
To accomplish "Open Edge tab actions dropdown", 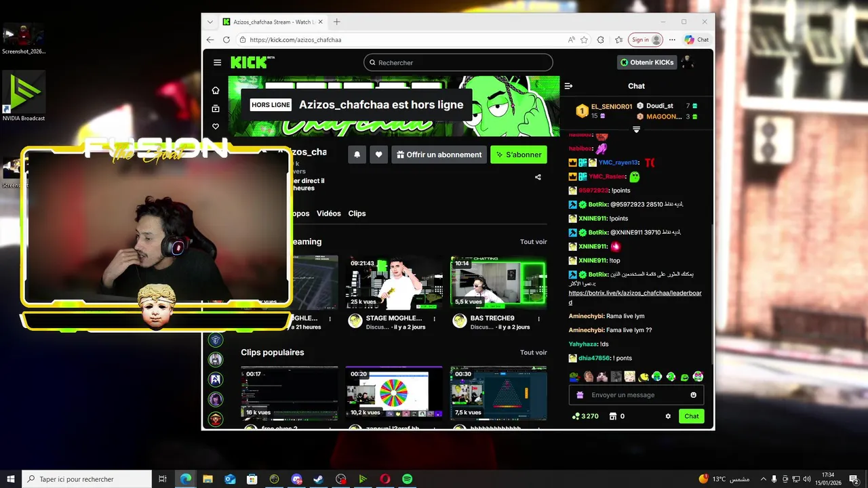I will click(x=210, y=22).
